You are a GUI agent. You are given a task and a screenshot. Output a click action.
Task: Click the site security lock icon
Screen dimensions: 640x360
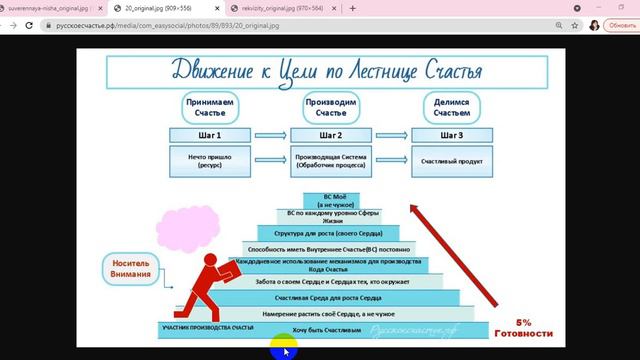[x=49, y=25]
